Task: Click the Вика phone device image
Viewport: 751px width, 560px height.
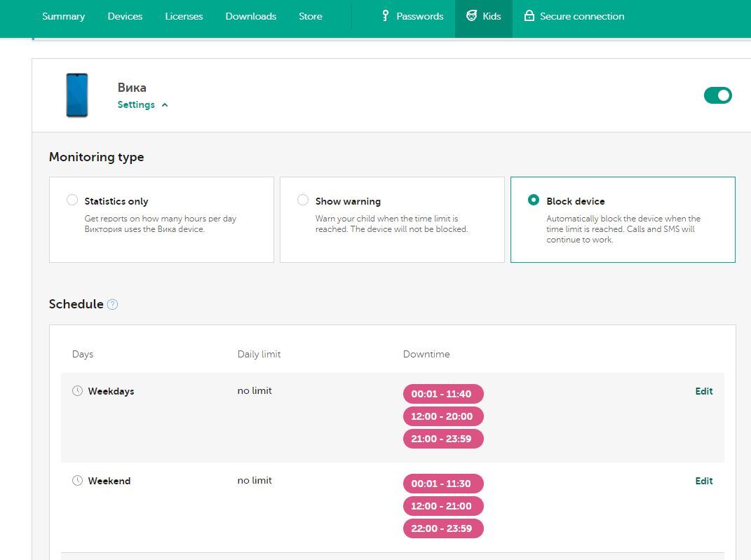Action: click(x=77, y=95)
